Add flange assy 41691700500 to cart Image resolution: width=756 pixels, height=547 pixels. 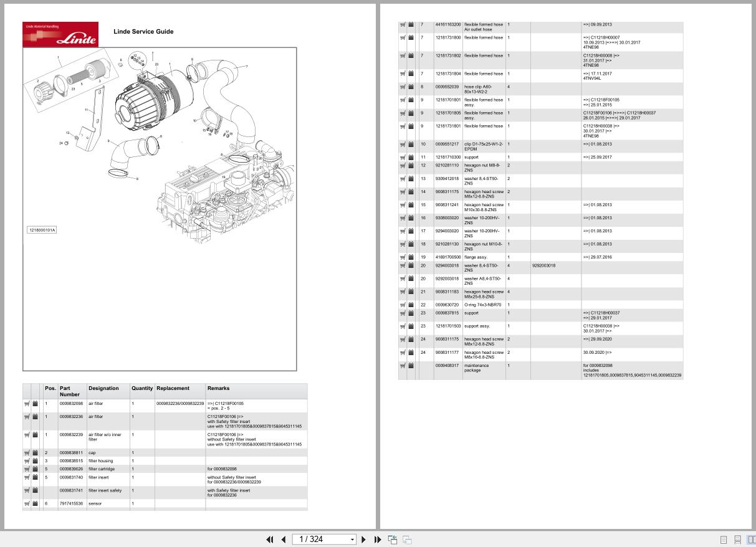(x=403, y=257)
